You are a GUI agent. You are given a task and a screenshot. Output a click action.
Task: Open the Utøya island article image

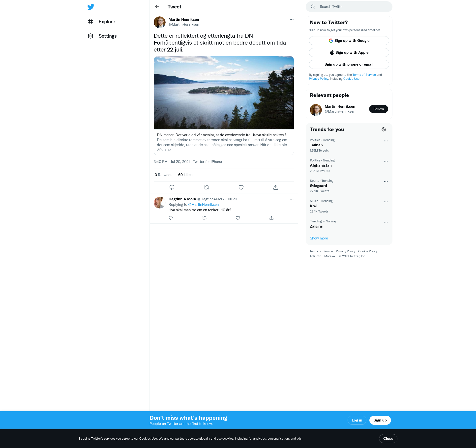pyautogui.click(x=224, y=93)
